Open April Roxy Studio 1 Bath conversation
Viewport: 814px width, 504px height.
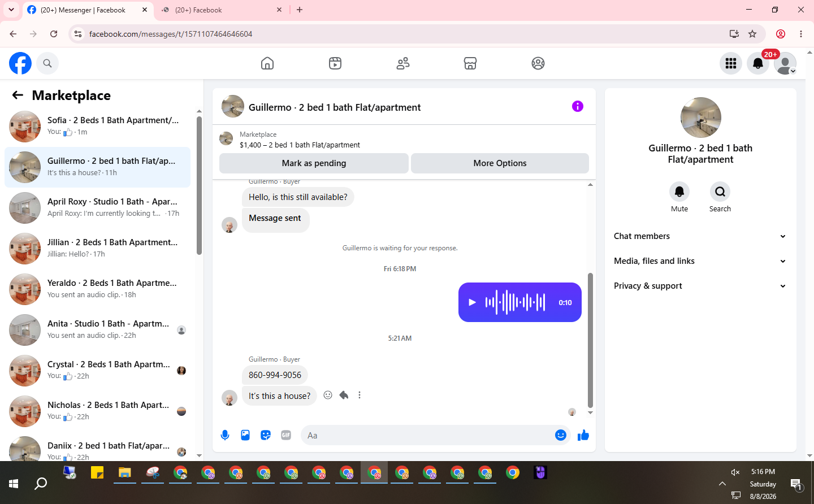[97, 208]
